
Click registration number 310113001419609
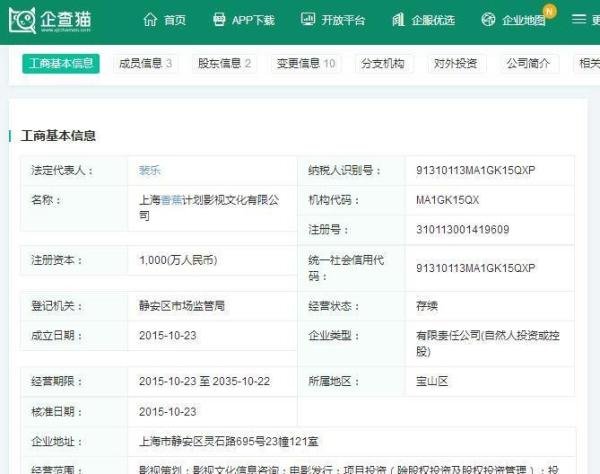[x=463, y=230]
